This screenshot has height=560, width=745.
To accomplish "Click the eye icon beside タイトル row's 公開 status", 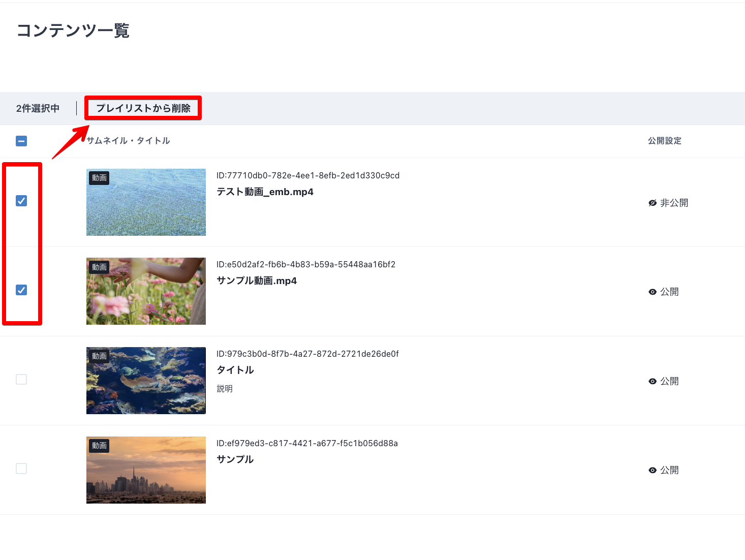I will (x=653, y=381).
